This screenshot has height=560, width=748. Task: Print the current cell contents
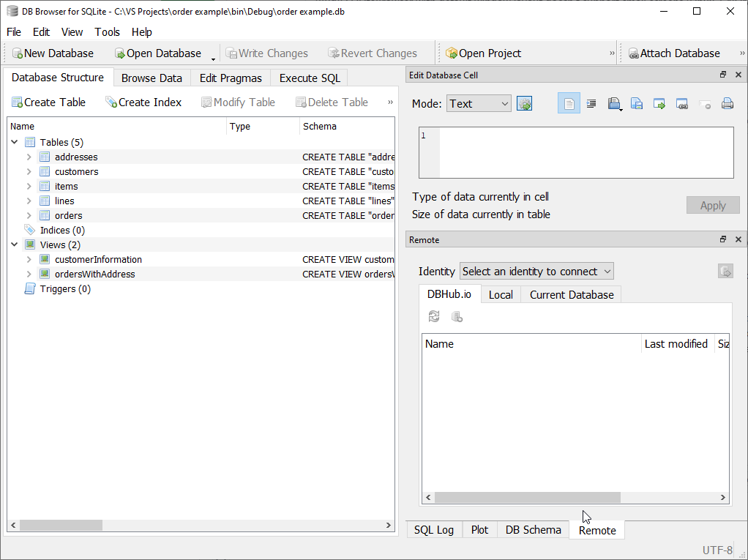728,103
